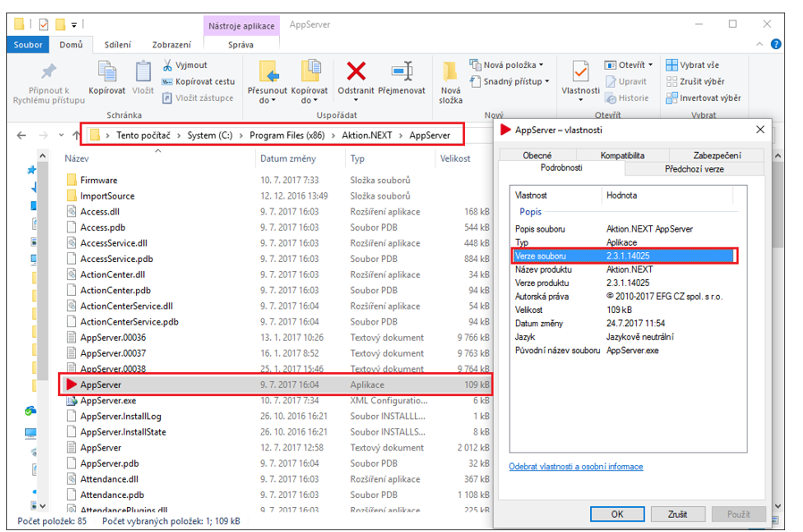Image resolution: width=803 pixels, height=532 pixels.
Task: Click the Vlastnosti properties icon in ribbon
Action: click(x=580, y=72)
